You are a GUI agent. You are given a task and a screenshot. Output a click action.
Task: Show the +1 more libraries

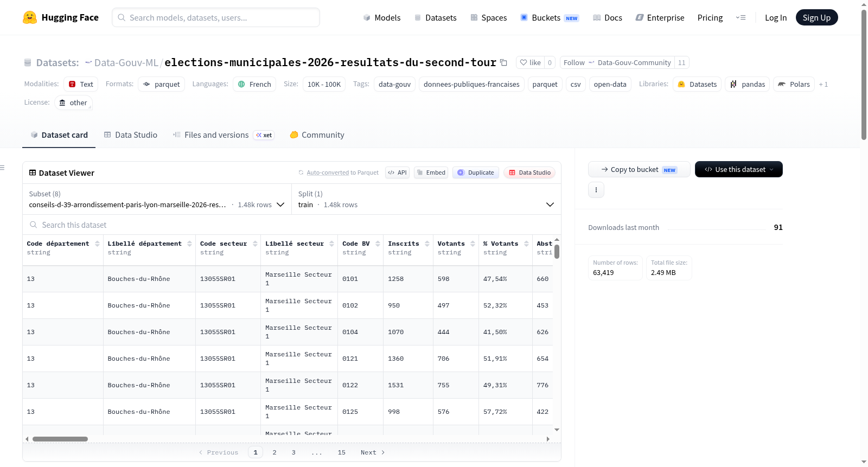tap(824, 84)
